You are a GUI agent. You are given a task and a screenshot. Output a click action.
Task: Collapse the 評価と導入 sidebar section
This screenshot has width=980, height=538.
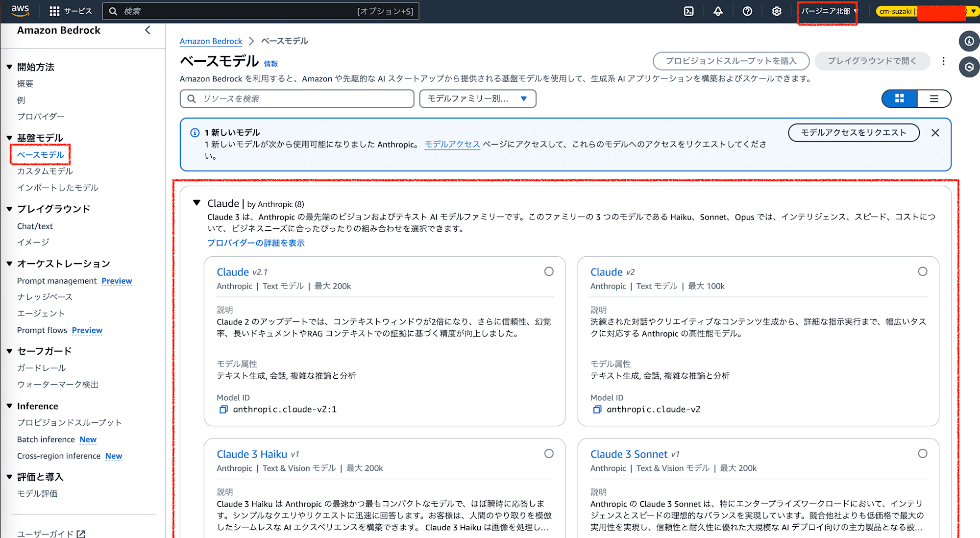point(9,477)
